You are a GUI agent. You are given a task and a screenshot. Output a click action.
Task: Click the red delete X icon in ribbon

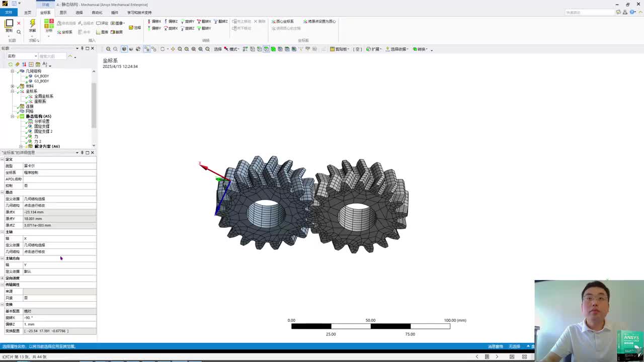pos(19,23)
